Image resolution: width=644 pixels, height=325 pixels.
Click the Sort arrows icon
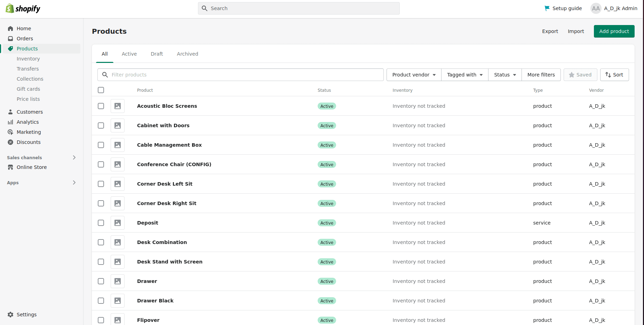pos(608,75)
